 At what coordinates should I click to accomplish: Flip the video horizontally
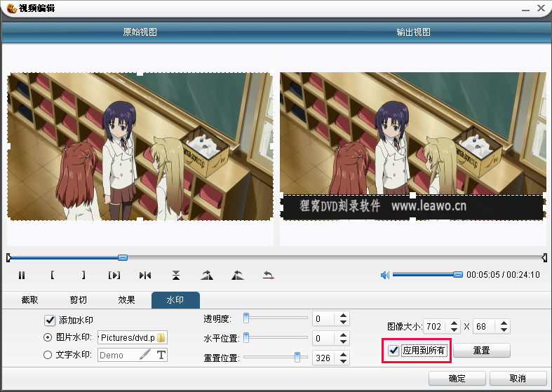144,275
